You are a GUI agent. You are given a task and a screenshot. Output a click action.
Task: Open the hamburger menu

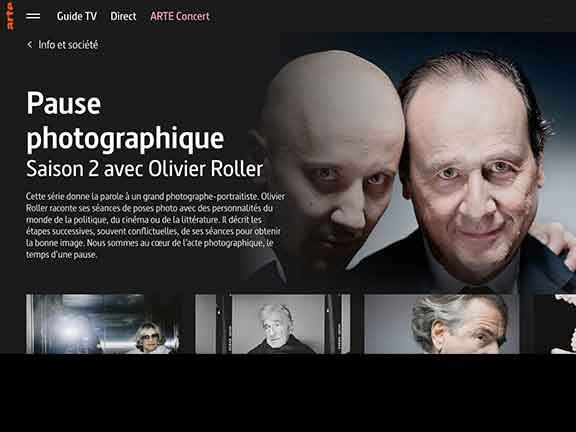click(33, 16)
